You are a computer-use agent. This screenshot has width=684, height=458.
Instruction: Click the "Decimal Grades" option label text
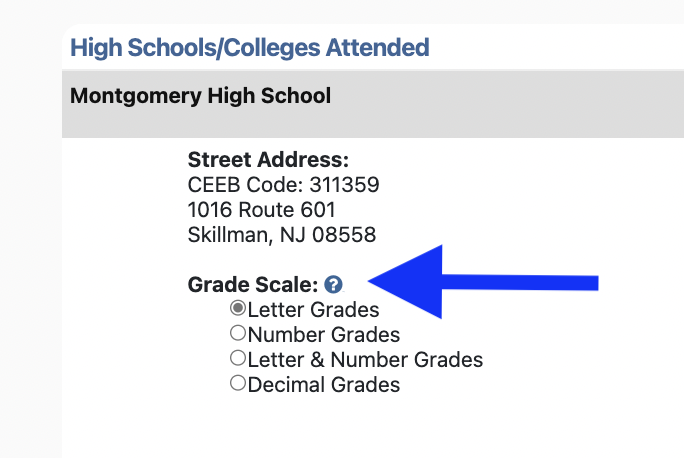tap(323, 385)
